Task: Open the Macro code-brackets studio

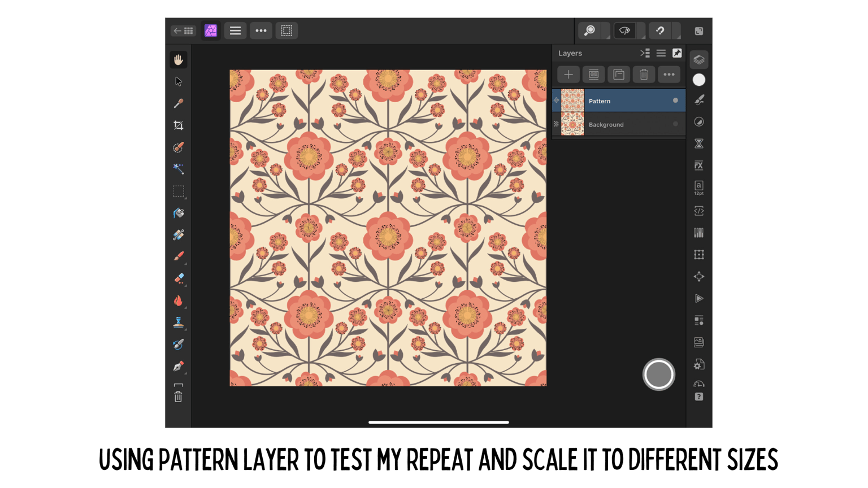Action: pyautogui.click(x=699, y=211)
